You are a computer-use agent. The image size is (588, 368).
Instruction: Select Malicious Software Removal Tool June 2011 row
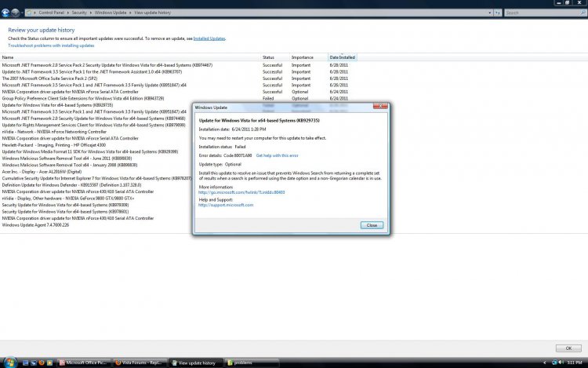[x=67, y=158]
